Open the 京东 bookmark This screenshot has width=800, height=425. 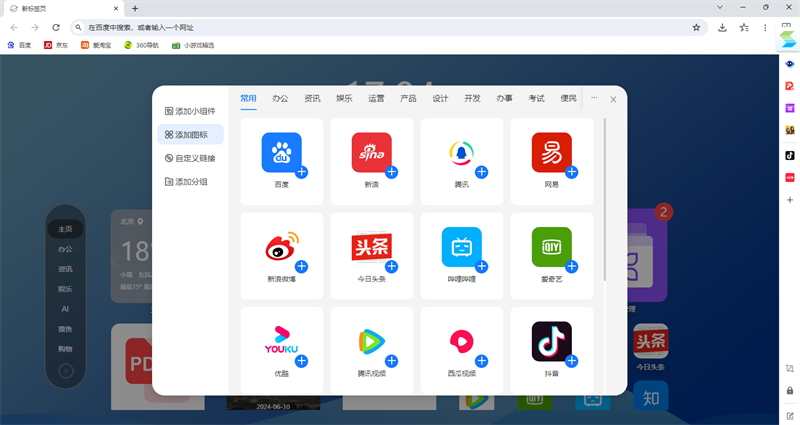click(x=56, y=45)
